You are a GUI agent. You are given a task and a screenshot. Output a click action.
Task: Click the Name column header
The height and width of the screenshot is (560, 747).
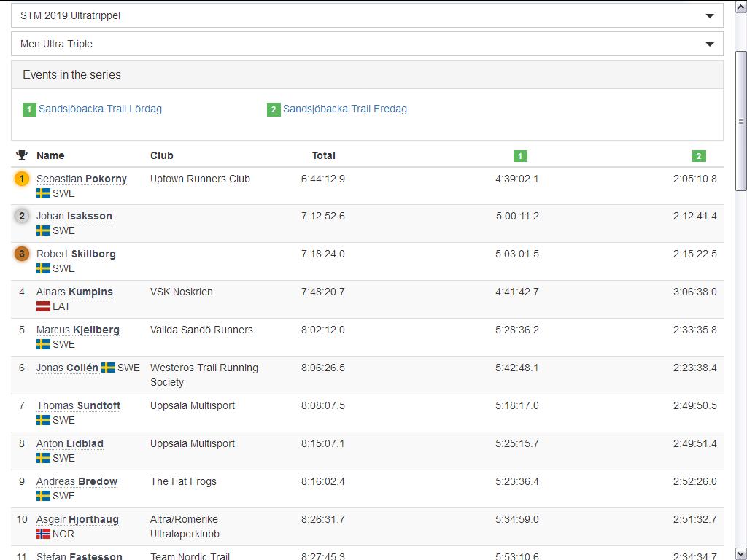[x=50, y=155]
